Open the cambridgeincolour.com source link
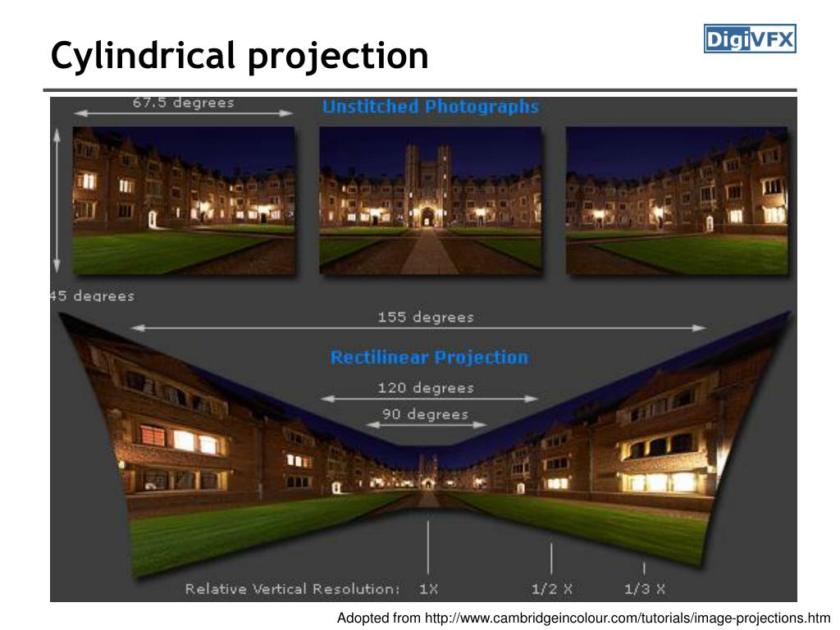Screen dimensions: 840x630 (628, 618)
